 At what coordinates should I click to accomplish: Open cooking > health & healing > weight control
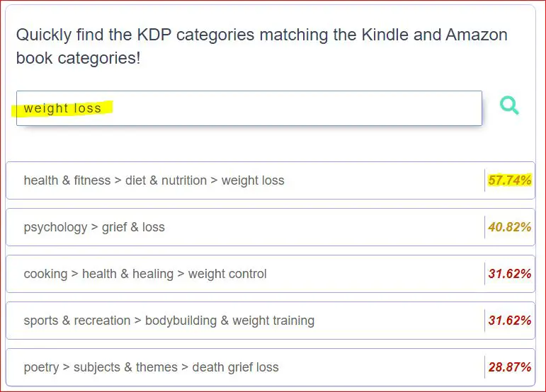271,274
